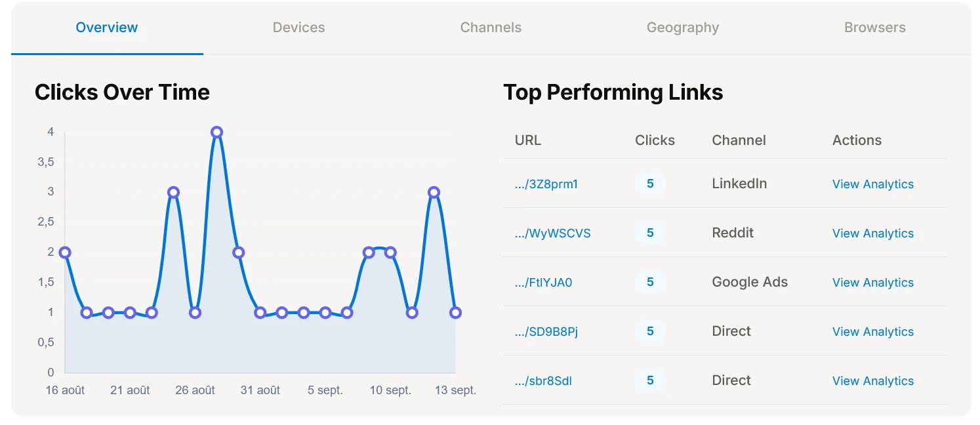Image resolution: width=980 pixels, height=425 pixels.
Task: Click the clicks badge in the .../sbr8Sdl row
Action: (x=650, y=380)
